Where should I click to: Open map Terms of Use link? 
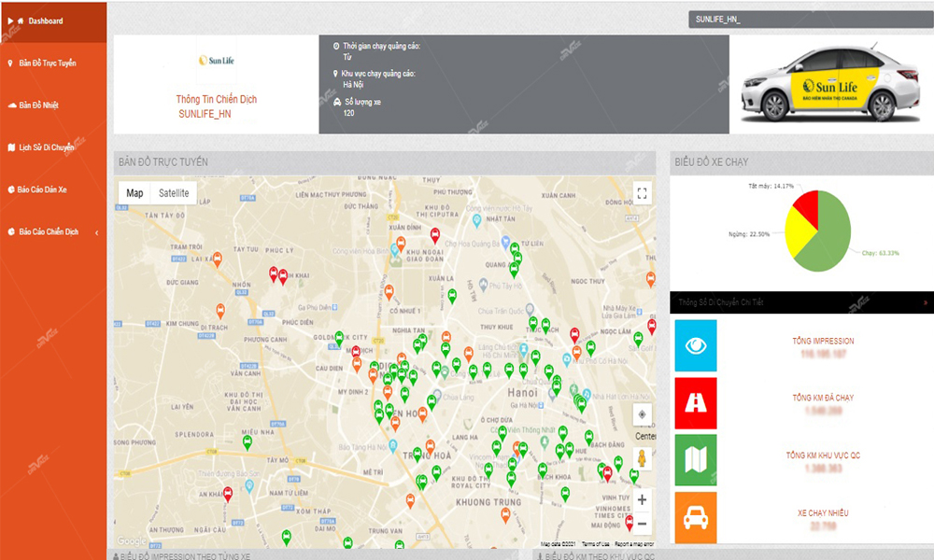click(x=596, y=544)
